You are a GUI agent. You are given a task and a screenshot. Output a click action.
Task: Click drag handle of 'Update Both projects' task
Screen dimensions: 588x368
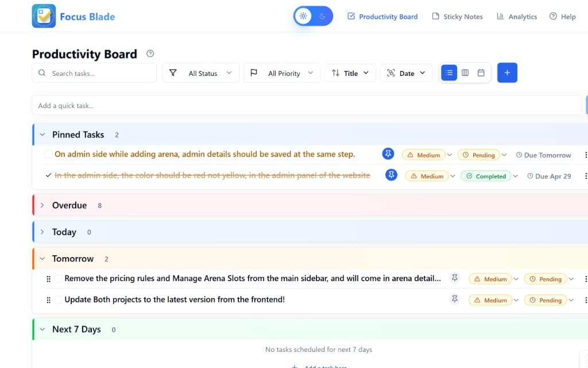pyautogui.click(x=48, y=300)
